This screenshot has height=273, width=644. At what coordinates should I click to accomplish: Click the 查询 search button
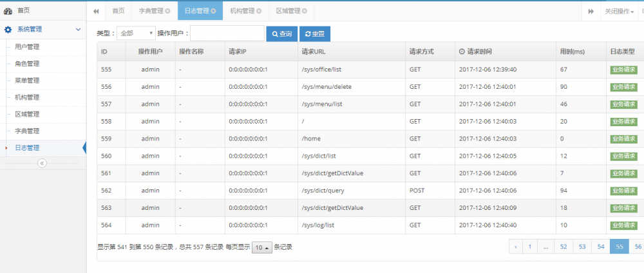(282, 34)
